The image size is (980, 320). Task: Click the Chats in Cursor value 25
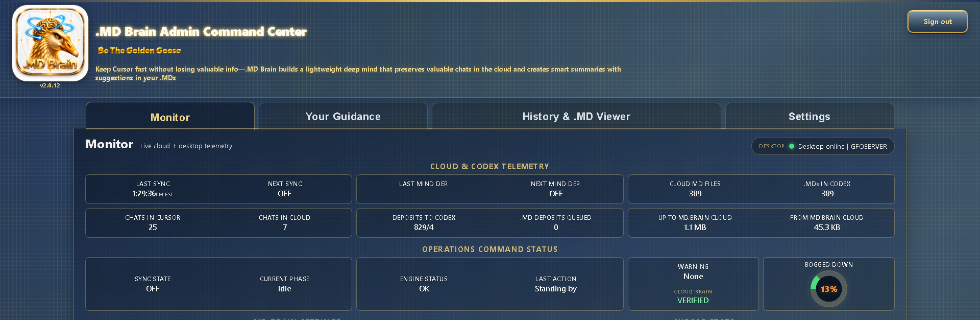point(153,227)
